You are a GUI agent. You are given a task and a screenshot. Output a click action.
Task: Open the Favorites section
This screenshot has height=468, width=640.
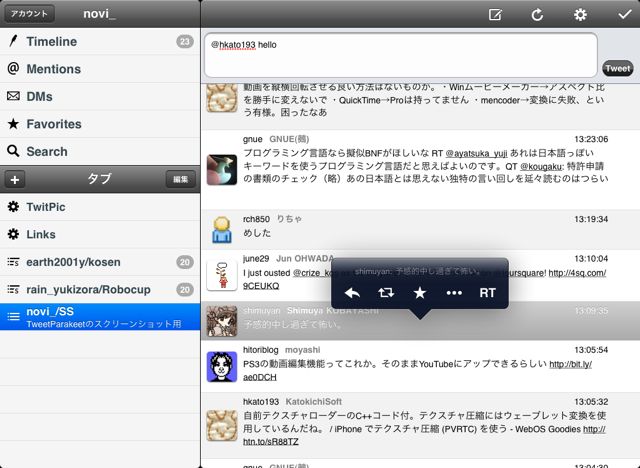click(100, 124)
